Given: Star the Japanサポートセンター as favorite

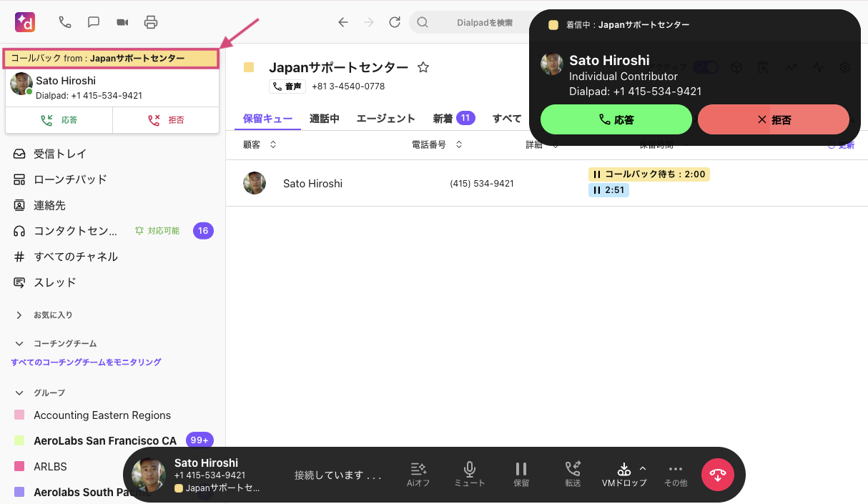Looking at the screenshot, I should click(423, 68).
